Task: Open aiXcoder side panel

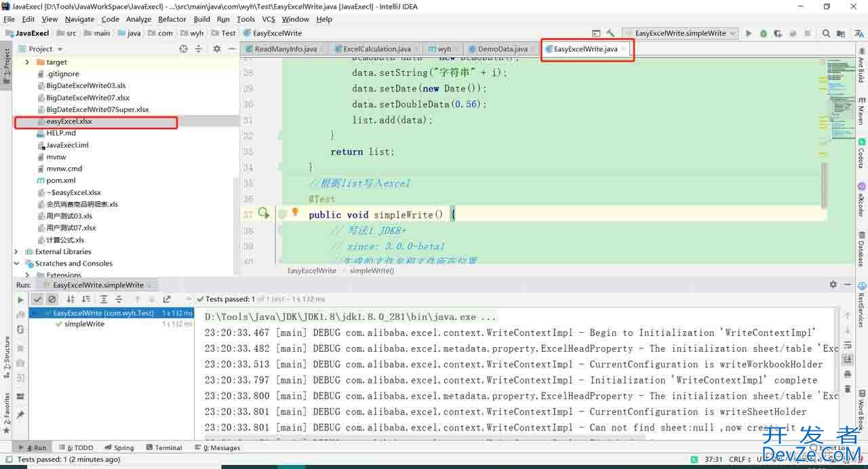Action: pos(861,199)
